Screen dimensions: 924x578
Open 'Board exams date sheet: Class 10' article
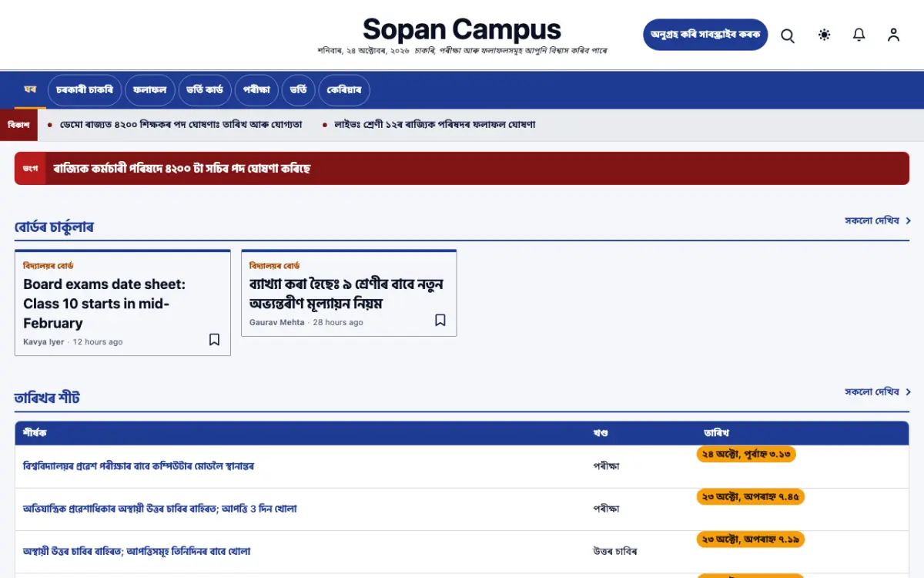point(105,304)
